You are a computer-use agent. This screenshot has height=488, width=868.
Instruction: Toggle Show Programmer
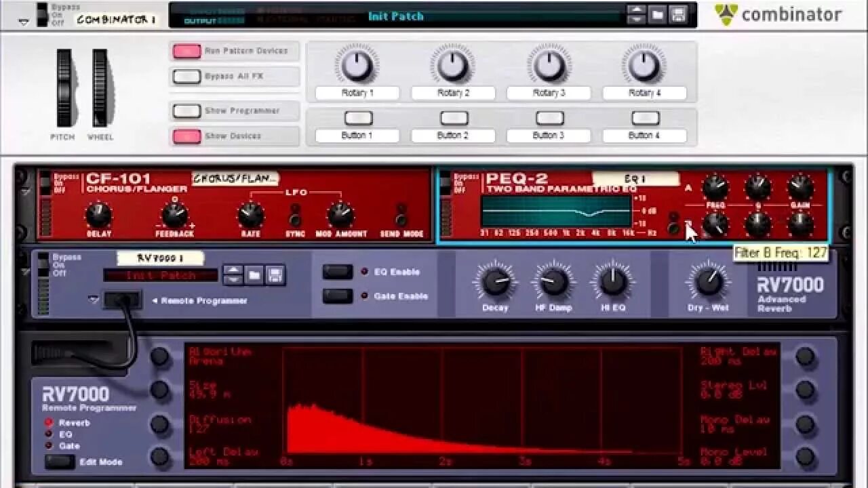186,110
